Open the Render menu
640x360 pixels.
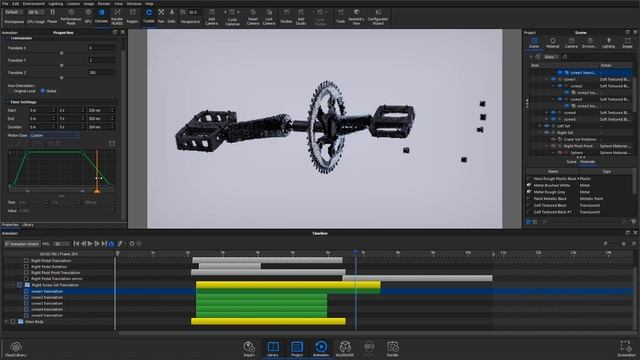coord(104,4)
